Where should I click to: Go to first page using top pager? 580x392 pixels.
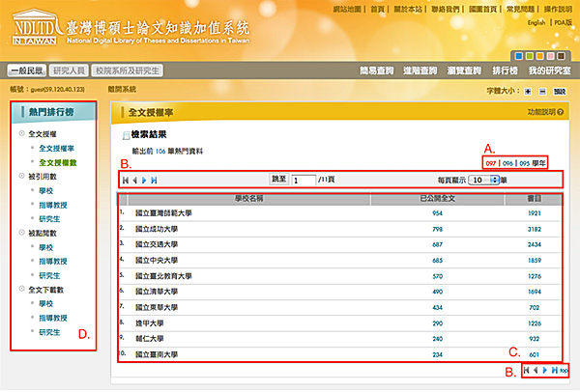click(124, 180)
